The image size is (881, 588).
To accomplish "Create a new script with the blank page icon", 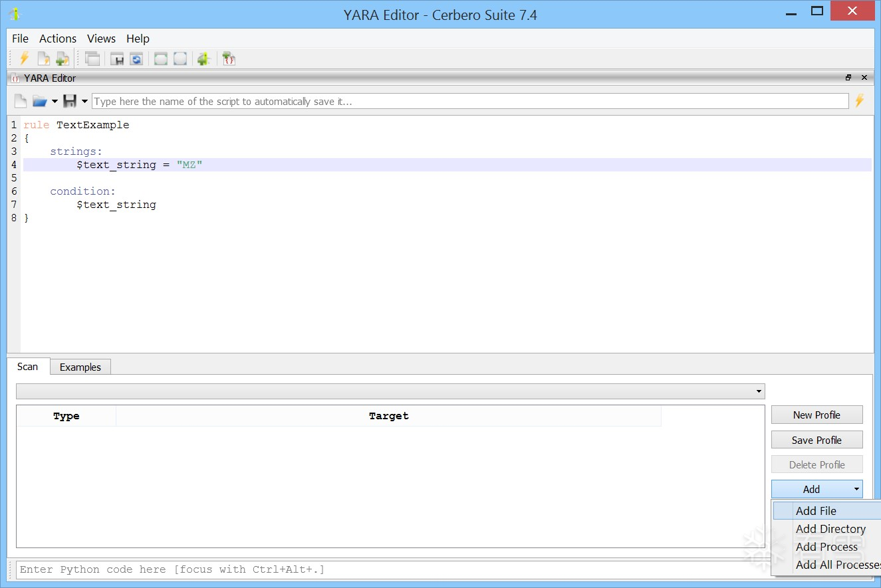I will point(21,101).
